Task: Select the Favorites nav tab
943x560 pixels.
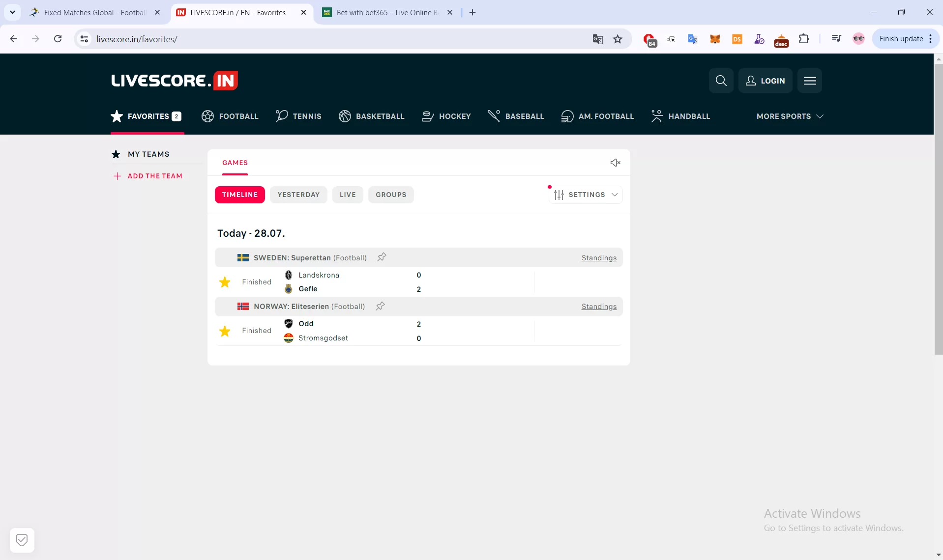Action: pyautogui.click(x=146, y=116)
